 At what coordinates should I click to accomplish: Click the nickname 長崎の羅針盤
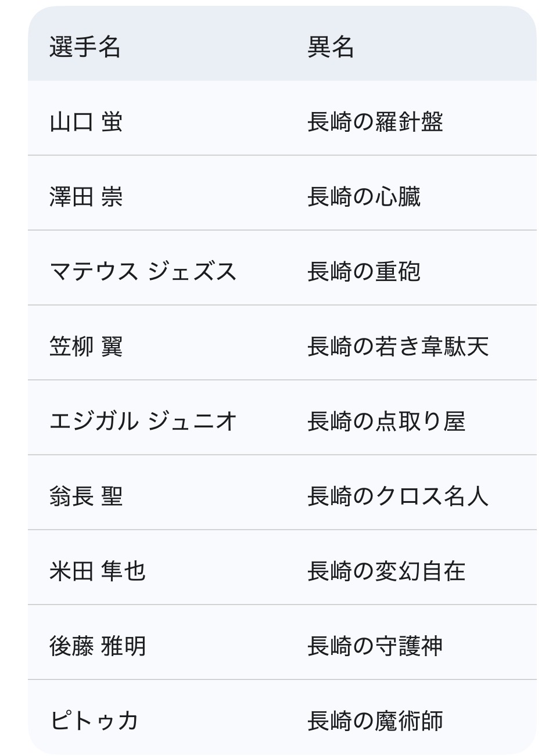(375, 123)
